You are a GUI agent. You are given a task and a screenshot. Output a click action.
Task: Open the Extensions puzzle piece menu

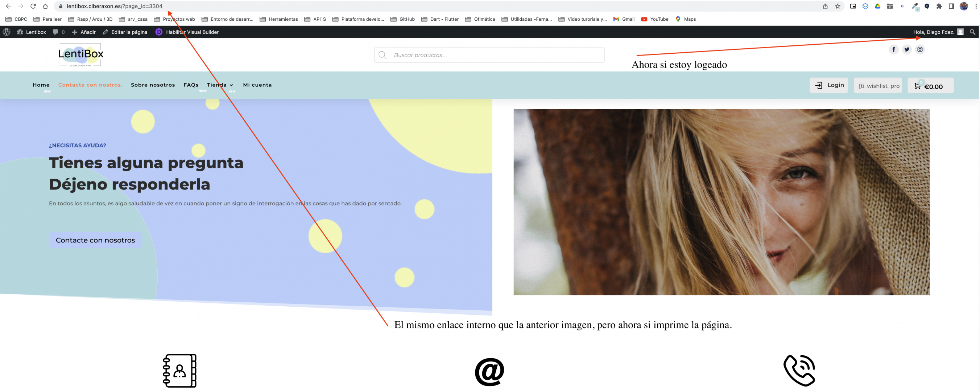click(x=939, y=6)
